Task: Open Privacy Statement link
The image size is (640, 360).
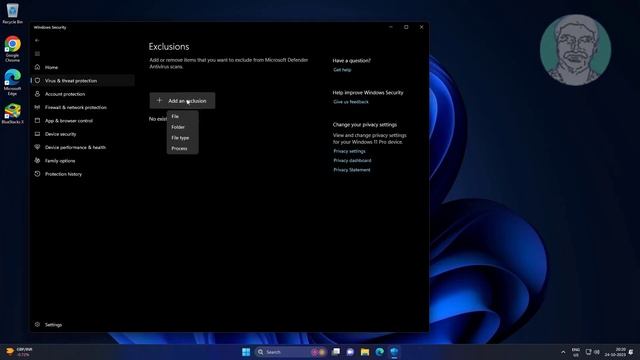Action: pyautogui.click(x=352, y=170)
